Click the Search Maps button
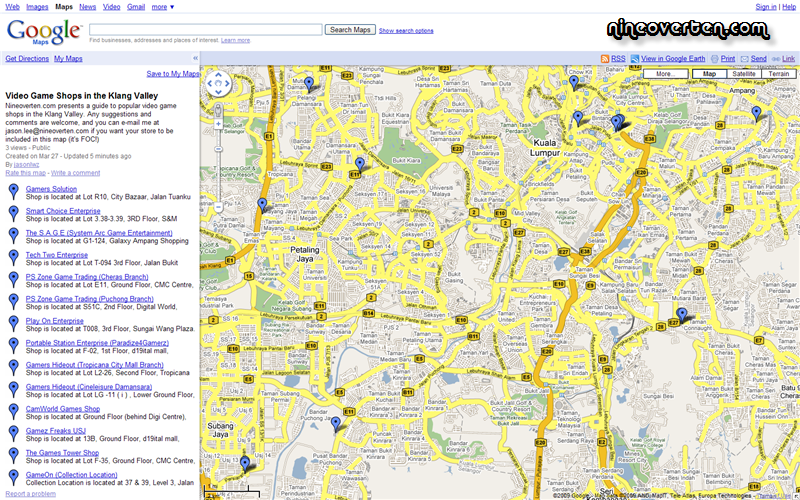800x500 pixels. click(x=350, y=30)
